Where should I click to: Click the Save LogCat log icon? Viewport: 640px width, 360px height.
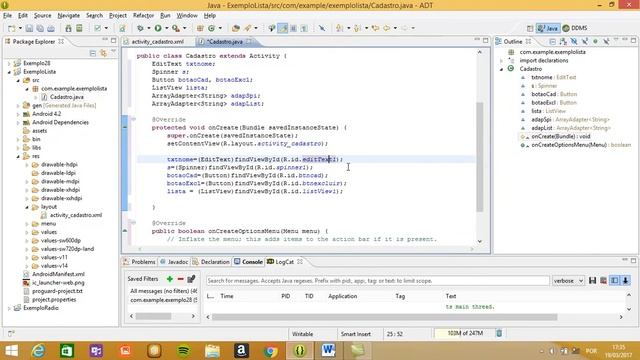[x=592, y=280]
